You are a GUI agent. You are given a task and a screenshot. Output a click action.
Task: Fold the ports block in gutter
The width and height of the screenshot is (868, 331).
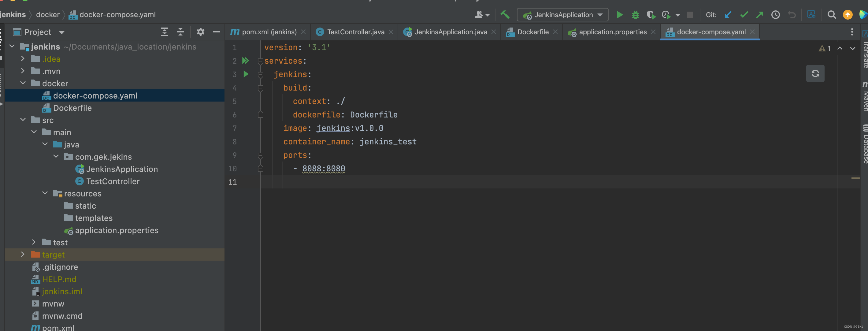(260, 155)
